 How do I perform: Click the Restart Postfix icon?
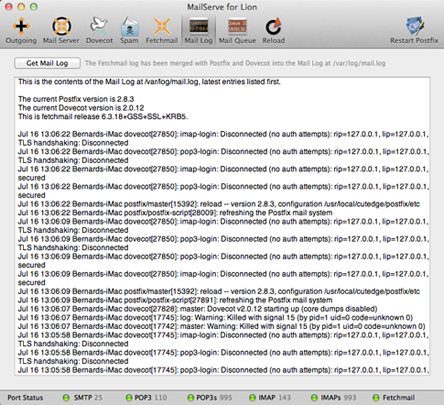(414, 26)
